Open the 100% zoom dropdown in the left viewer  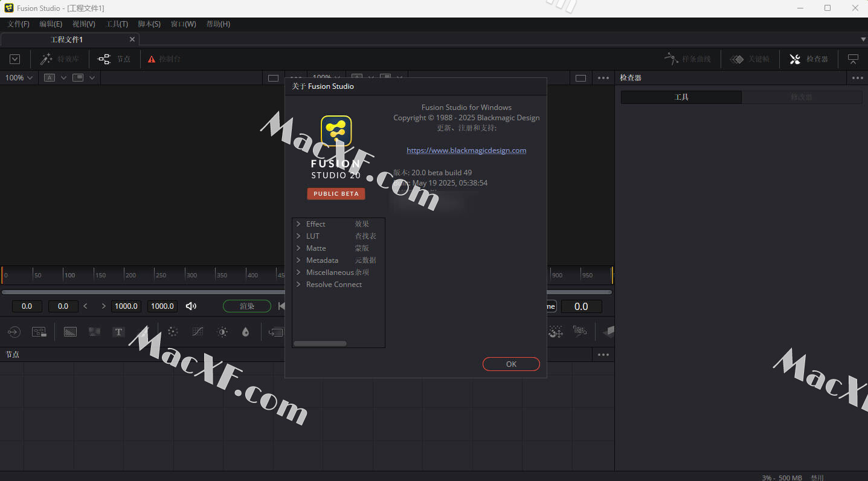pyautogui.click(x=19, y=78)
